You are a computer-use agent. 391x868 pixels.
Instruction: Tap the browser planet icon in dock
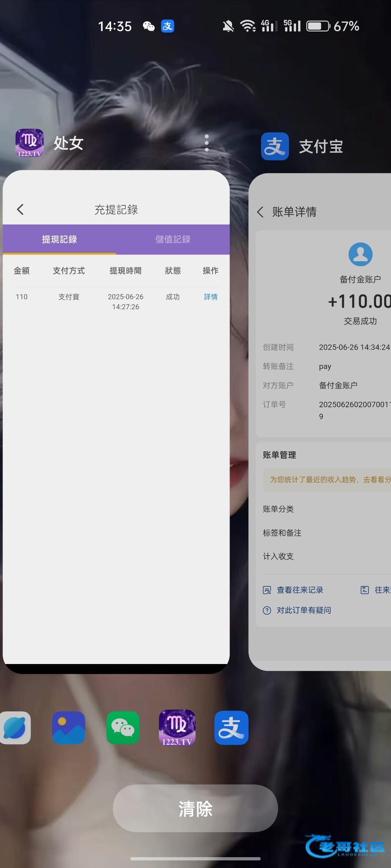15,728
